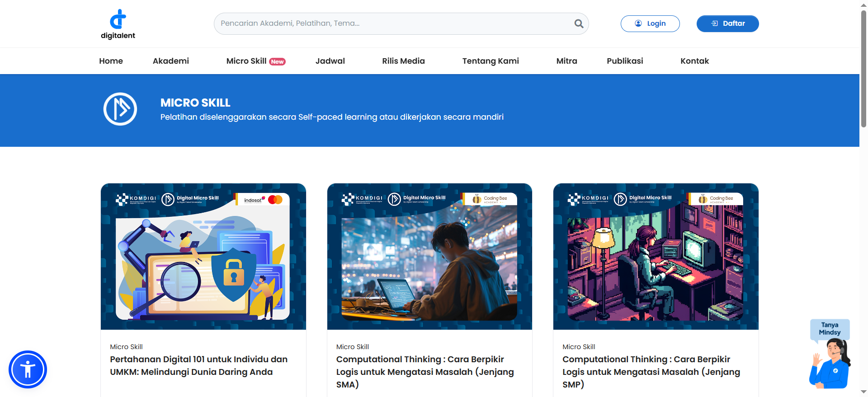Click the vertical page scrollbar thumb
This screenshot has width=868, height=397.
click(863, 68)
